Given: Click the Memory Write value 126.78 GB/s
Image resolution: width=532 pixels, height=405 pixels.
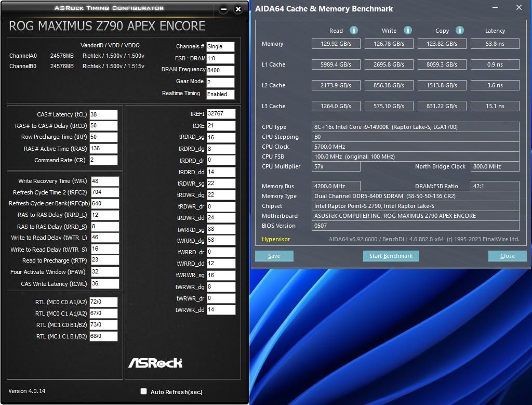Looking at the screenshot, I should point(389,44).
